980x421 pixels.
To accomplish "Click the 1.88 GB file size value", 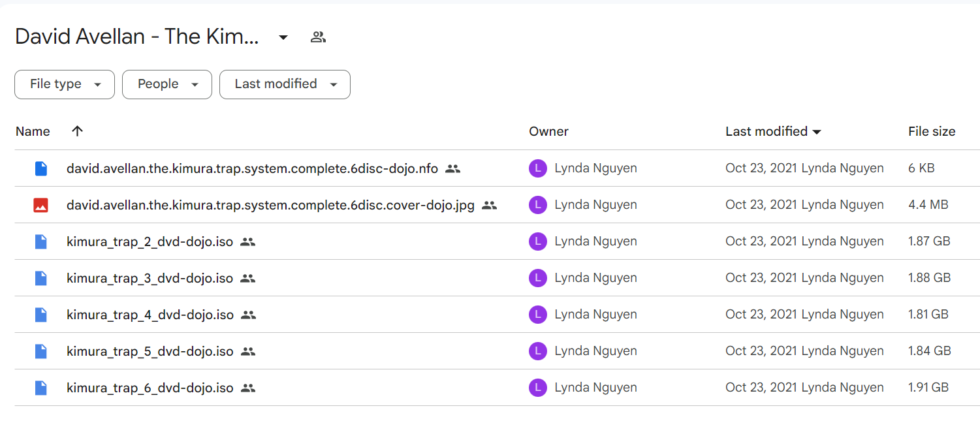I will (929, 278).
